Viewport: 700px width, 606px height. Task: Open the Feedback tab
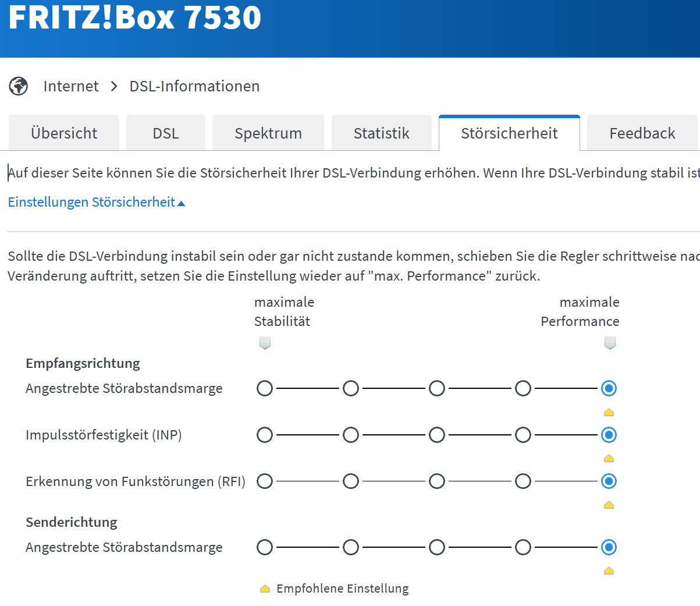[x=642, y=133]
